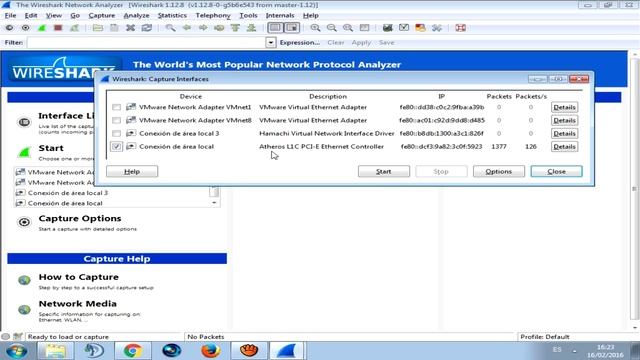640x360 pixels.
Task: Open preferences tools icon in toolbar
Action: tap(437, 28)
